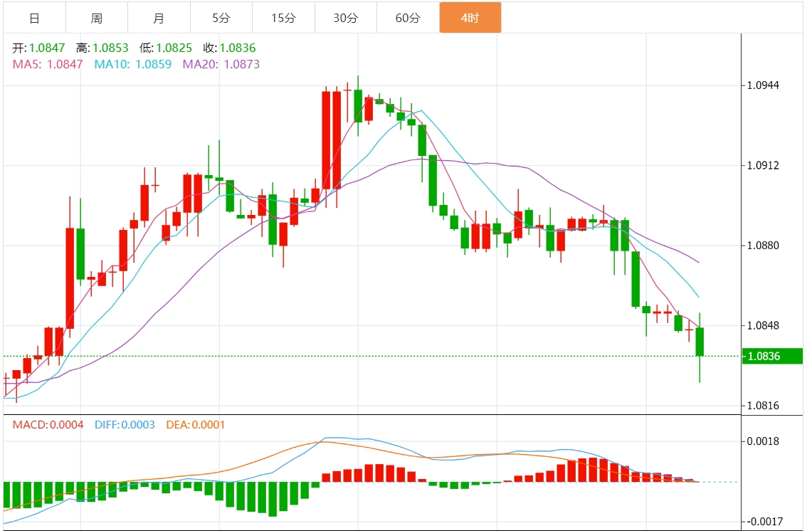The width and height of the screenshot is (812, 531).
Task: Switch to the 日 daily timeframe tab
Action: tap(35, 18)
